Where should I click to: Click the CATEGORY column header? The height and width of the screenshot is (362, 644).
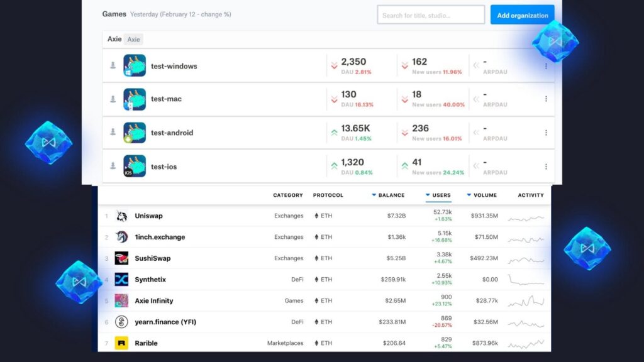pyautogui.click(x=288, y=195)
